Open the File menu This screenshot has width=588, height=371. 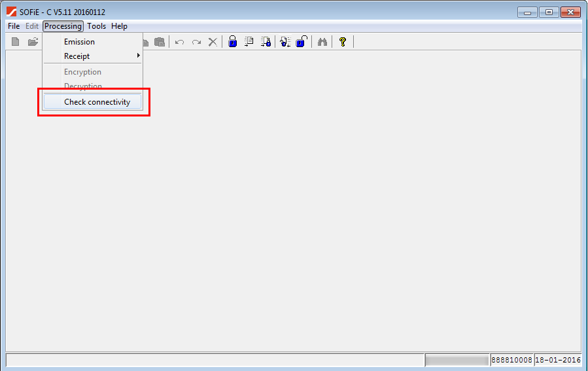point(14,26)
